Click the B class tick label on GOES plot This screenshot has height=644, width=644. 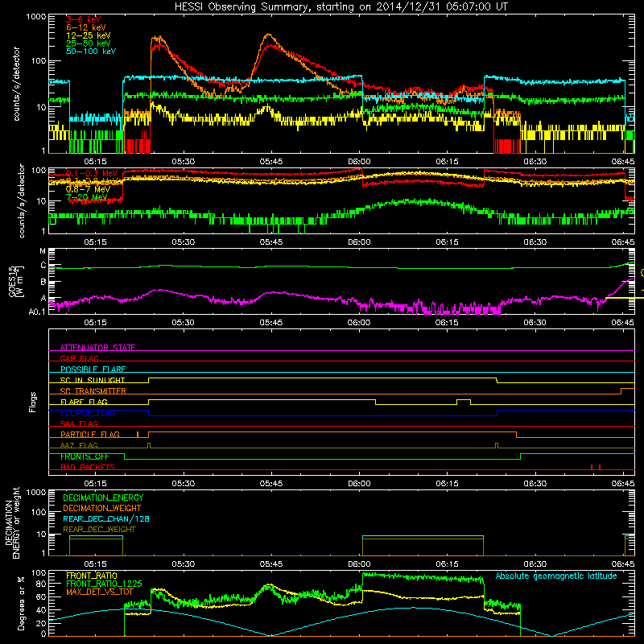tap(43, 283)
